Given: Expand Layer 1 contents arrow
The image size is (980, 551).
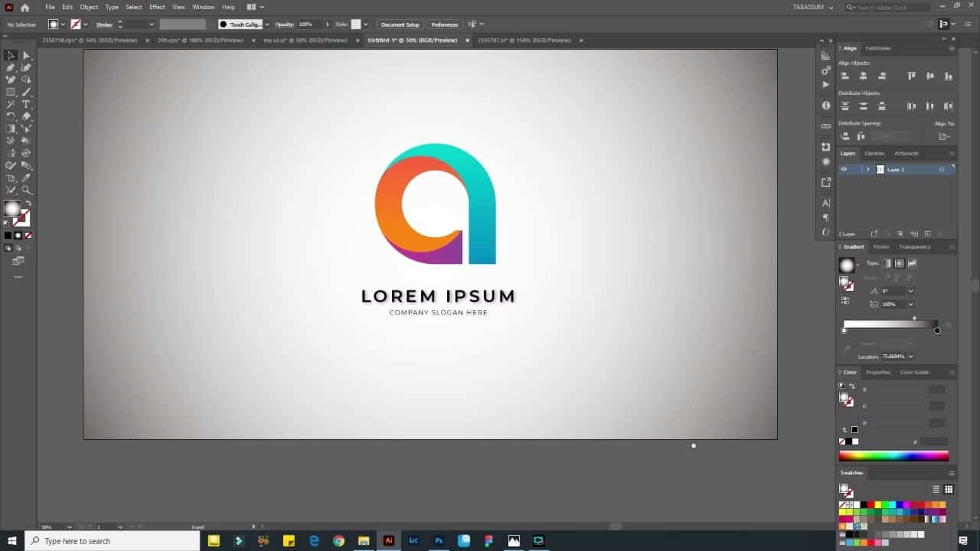Looking at the screenshot, I should point(867,169).
